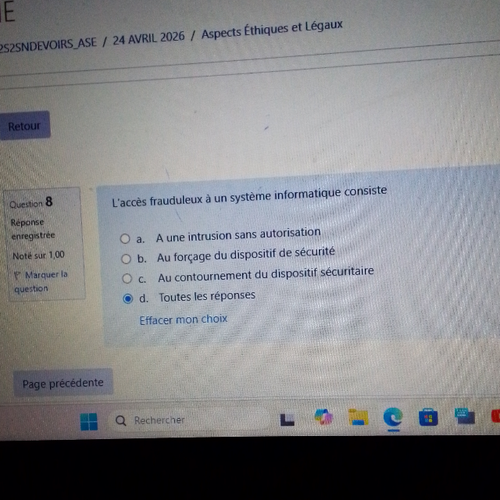Open the Windows Start menu

(89, 421)
